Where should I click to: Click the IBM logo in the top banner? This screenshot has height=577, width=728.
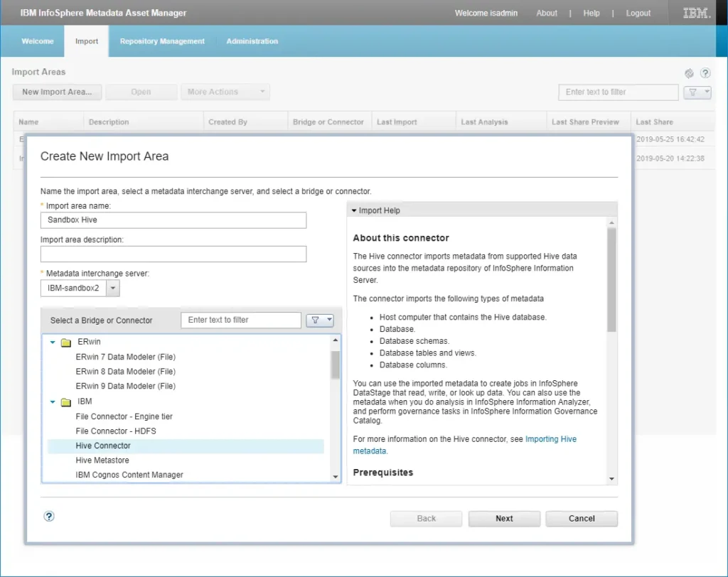click(x=695, y=12)
